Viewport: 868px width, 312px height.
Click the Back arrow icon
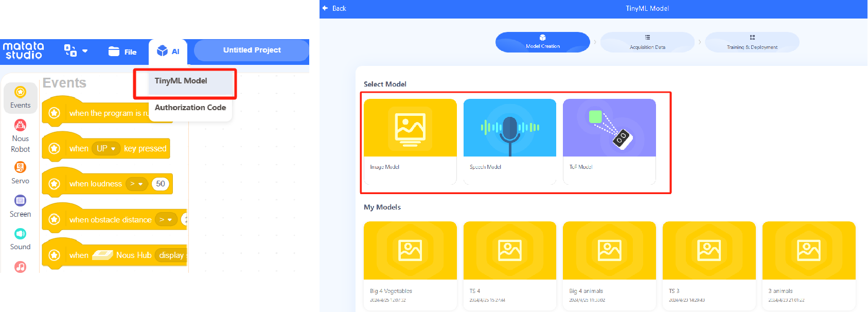[325, 8]
